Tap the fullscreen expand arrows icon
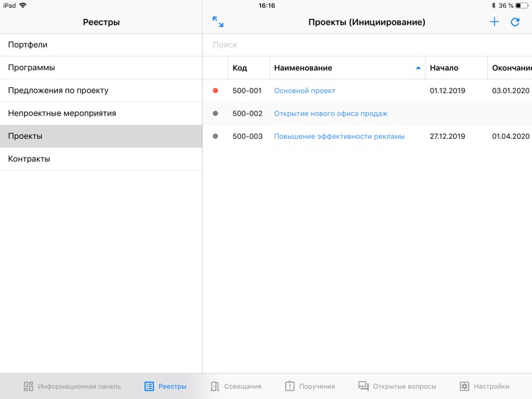The width and height of the screenshot is (532, 399). click(218, 22)
